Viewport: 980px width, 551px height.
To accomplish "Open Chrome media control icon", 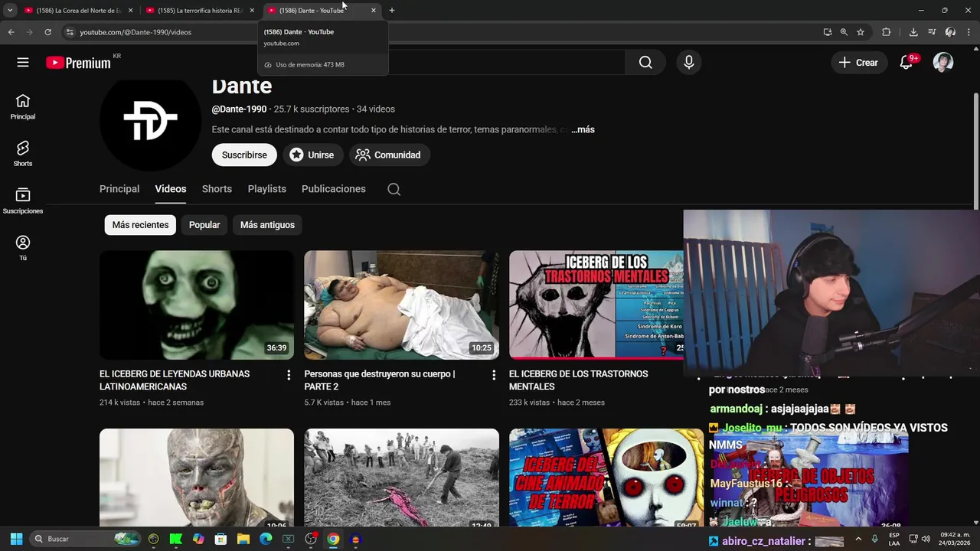I will (932, 32).
